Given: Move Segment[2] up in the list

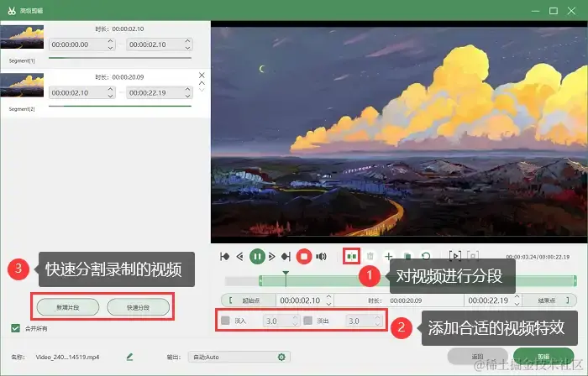Looking at the screenshot, I should [x=202, y=83].
